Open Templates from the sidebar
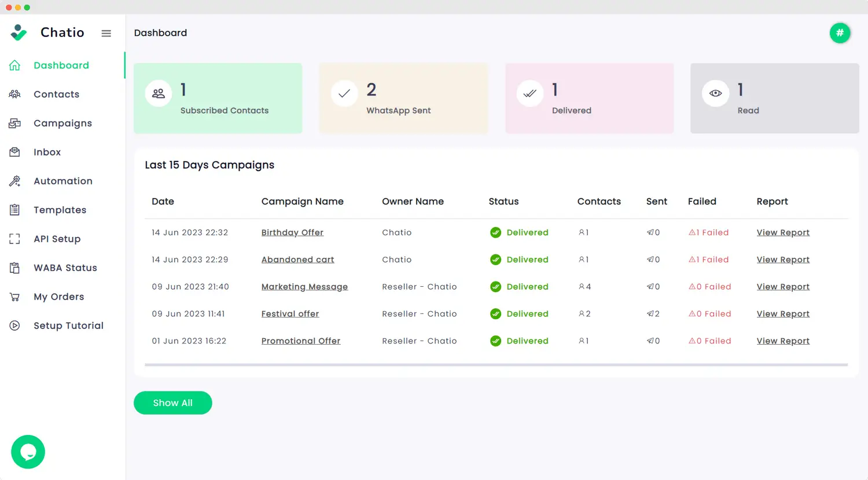 coord(60,210)
